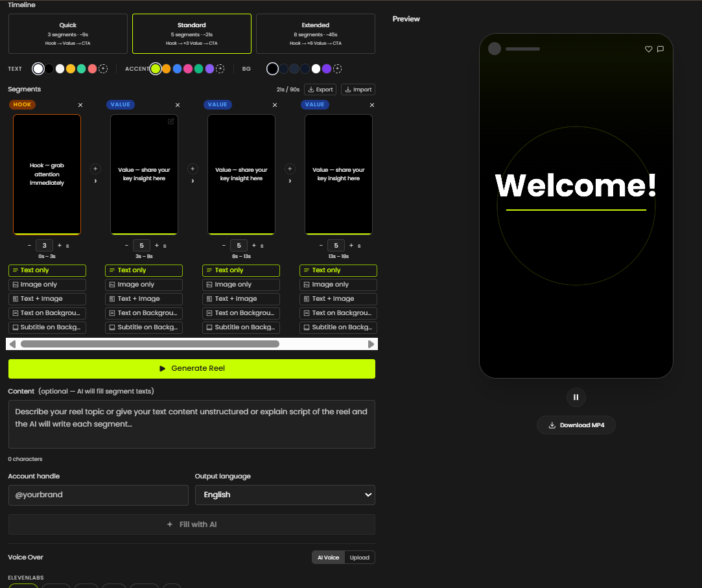The width and height of the screenshot is (702, 588).
Task: Download the MP4 video
Action: click(576, 425)
